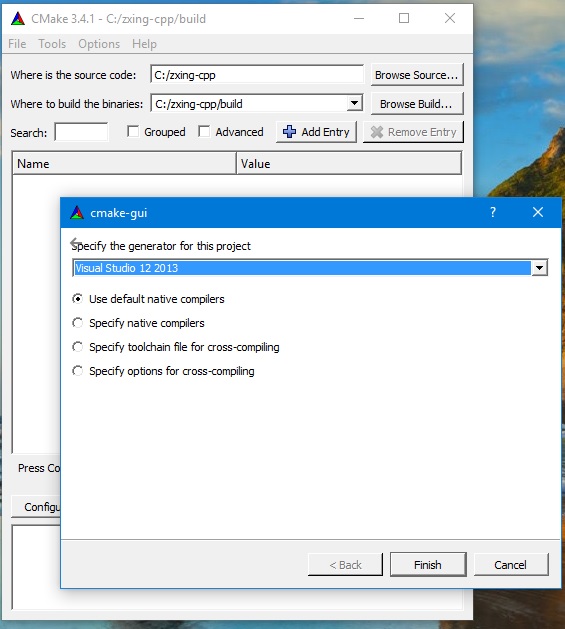Maximize the CMake main window
This screenshot has width=565, height=629.
point(404,18)
